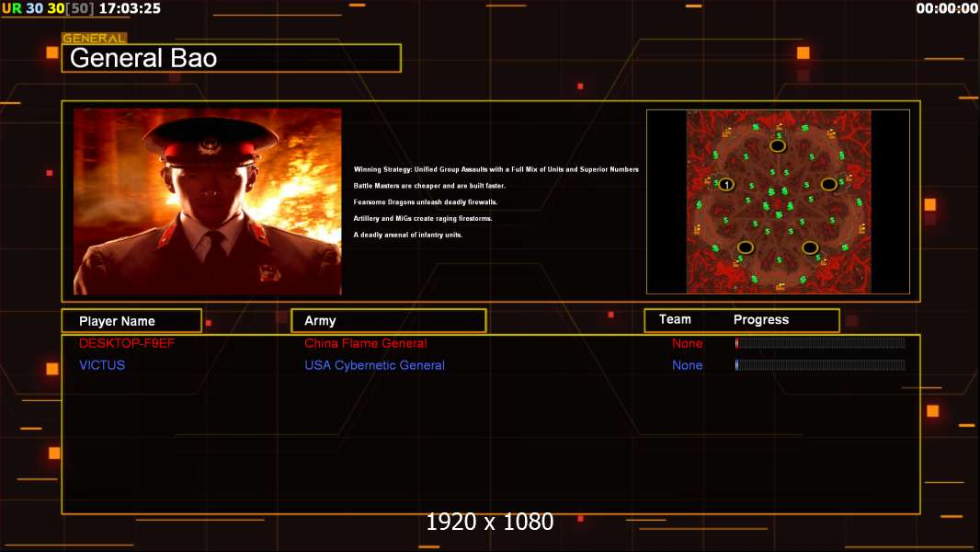
Task: Click the China Flame General army entry
Action: (x=366, y=343)
